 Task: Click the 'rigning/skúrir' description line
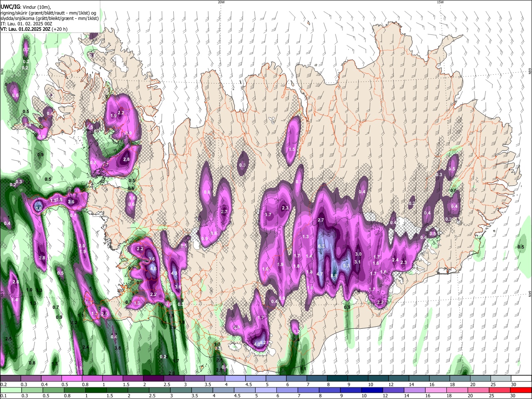click(x=48, y=13)
